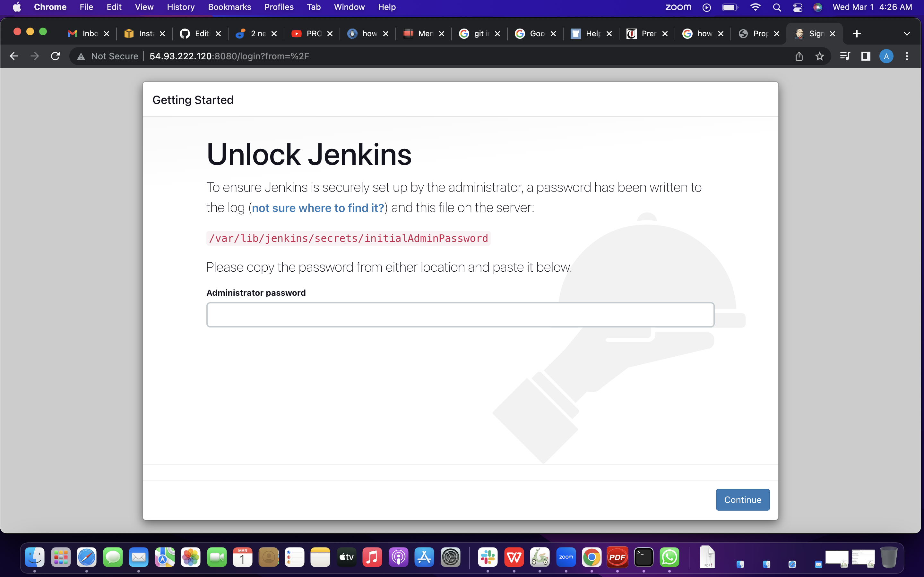The height and width of the screenshot is (577, 924).
Task: Open Chrome three-dot menu
Action: click(907, 56)
